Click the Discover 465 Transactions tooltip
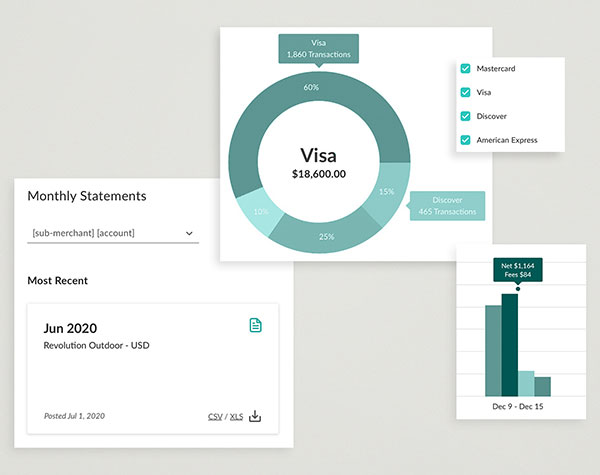 click(447, 206)
